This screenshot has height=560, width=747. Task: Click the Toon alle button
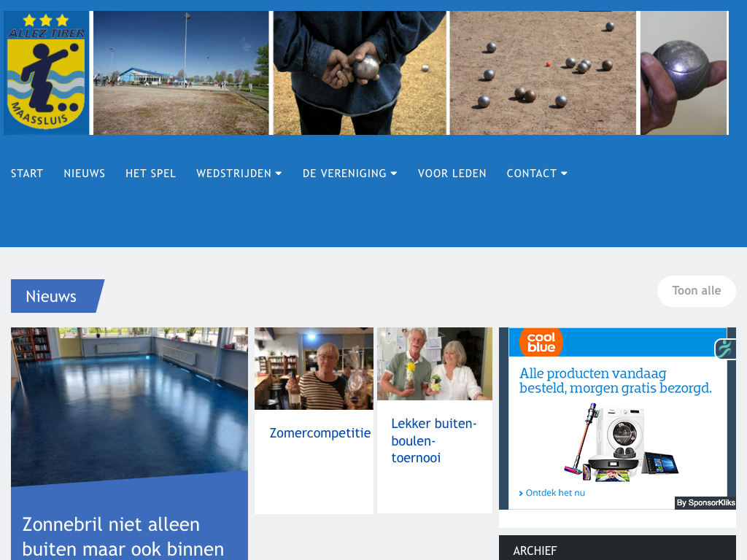(x=697, y=291)
